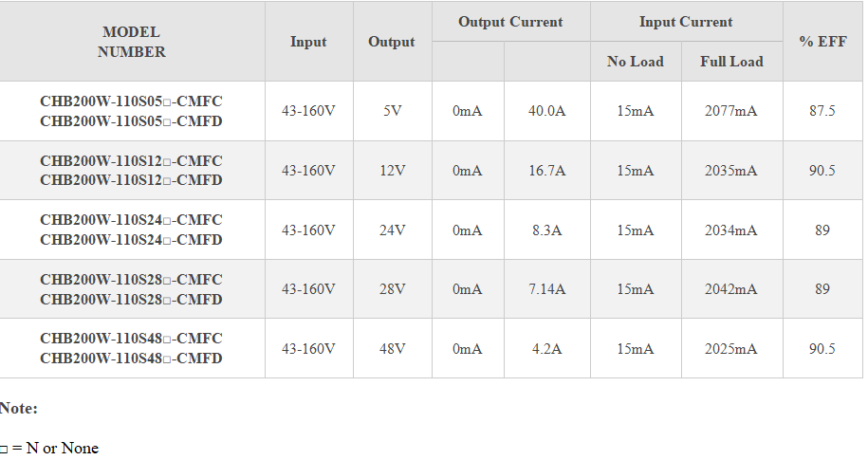Click model CHB200W-110S12□-CMFC
The height and width of the screenshot is (460, 868).
(131, 160)
